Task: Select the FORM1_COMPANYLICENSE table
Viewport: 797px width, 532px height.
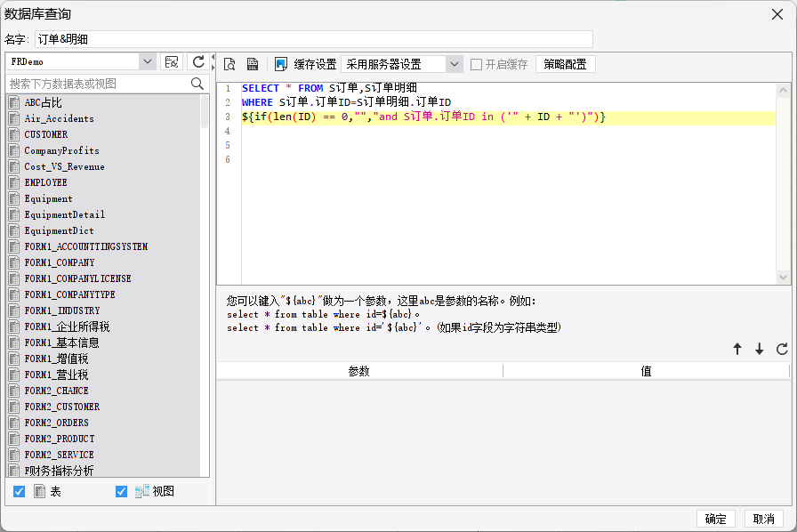Action: coord(77,278)
